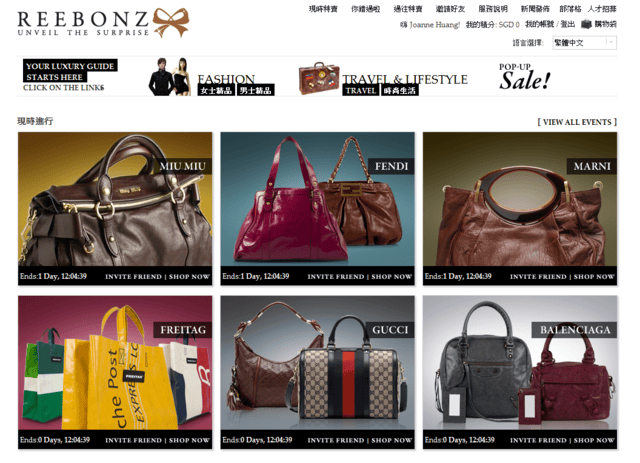Click Shop Now under Balenciaga
The width and height of the screenshot is (640, 463).
(594, 440)
